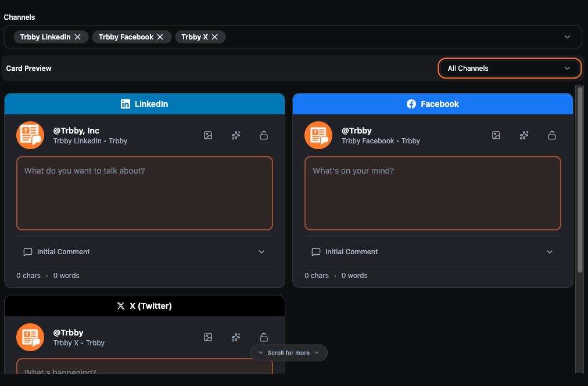The height and width of the screenshot is (386, 588).
Task: Click the Facebook card '0 words' counter
Action: coord(354,276)
